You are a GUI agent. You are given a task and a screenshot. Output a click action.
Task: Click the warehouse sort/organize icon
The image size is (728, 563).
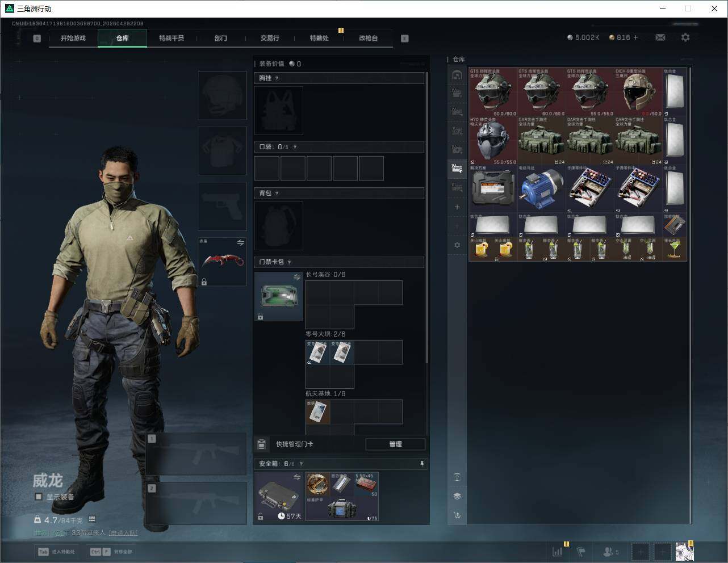tap(457, 515)
